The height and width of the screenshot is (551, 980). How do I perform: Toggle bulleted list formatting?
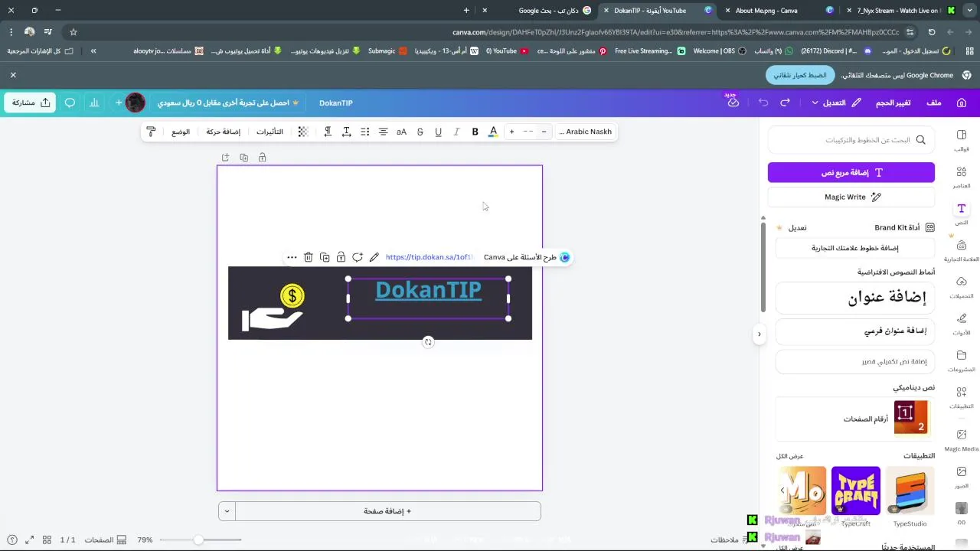click(364, 132)
